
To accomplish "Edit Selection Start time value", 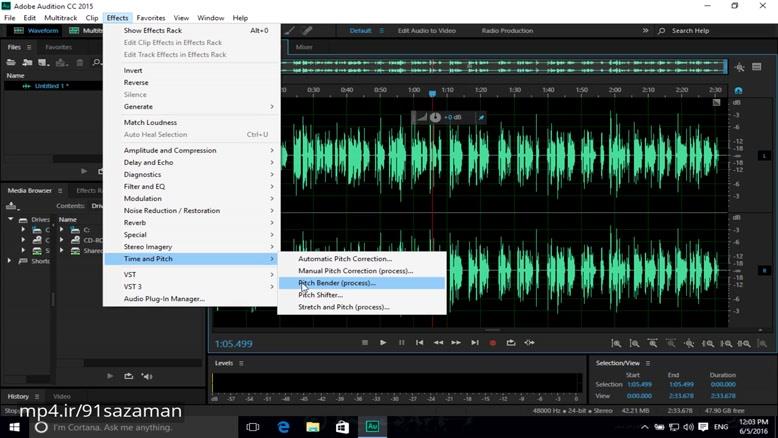I will 640,384.
